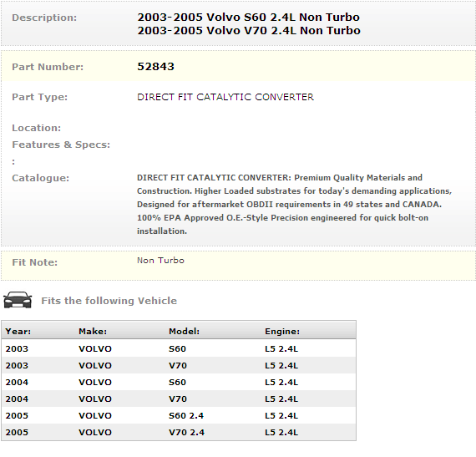Click the "2003-2005 Volvo S60 2.4L Non Turbo" line
Screen dimensions: 476x457
coord(248,18)
